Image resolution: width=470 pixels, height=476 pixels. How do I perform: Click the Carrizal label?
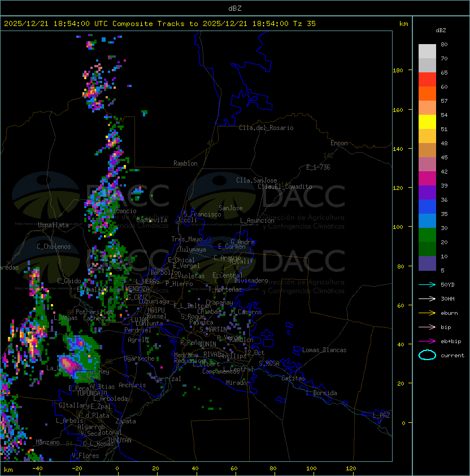(x=168, y=379)
